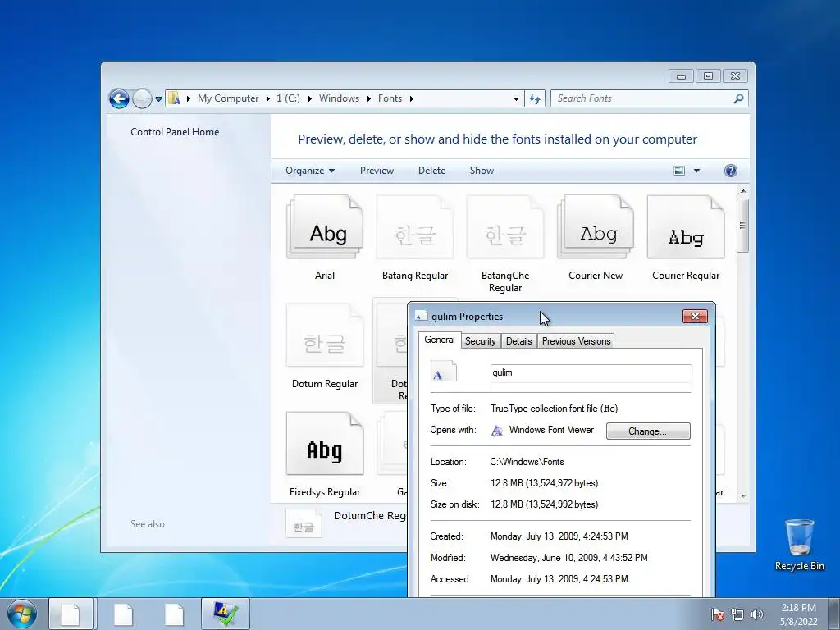Image resolution: width=840 pixels, height=630 pixels.
Task: Click the second blank document taskbar icon
Action: click(123, 614)
